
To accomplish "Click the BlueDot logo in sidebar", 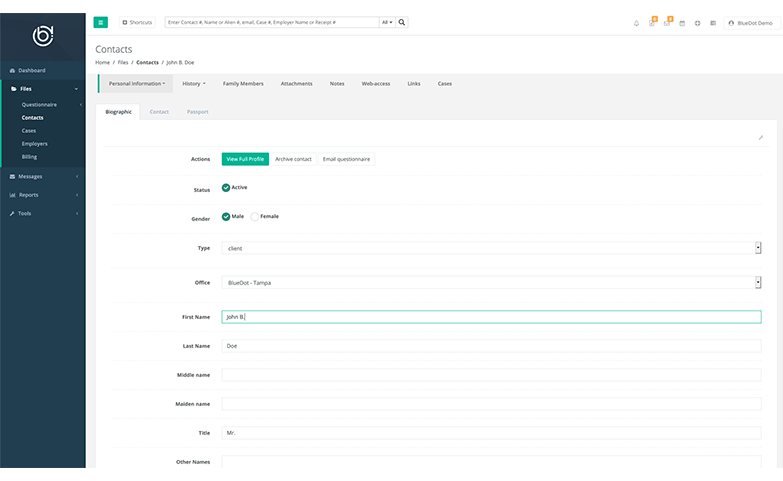I will pos(43,35).
